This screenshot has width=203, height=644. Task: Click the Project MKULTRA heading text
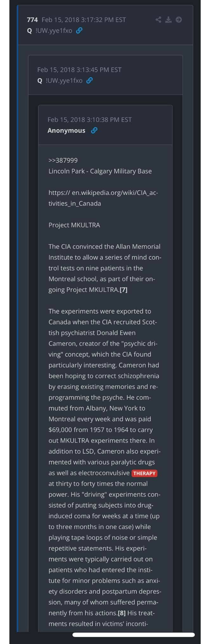pos(74,225)
